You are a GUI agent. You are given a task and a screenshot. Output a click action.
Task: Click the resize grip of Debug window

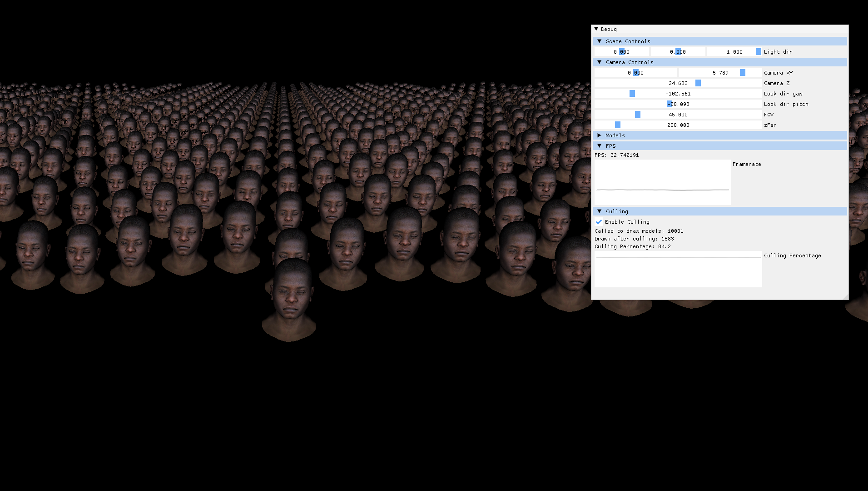(845, 296)
